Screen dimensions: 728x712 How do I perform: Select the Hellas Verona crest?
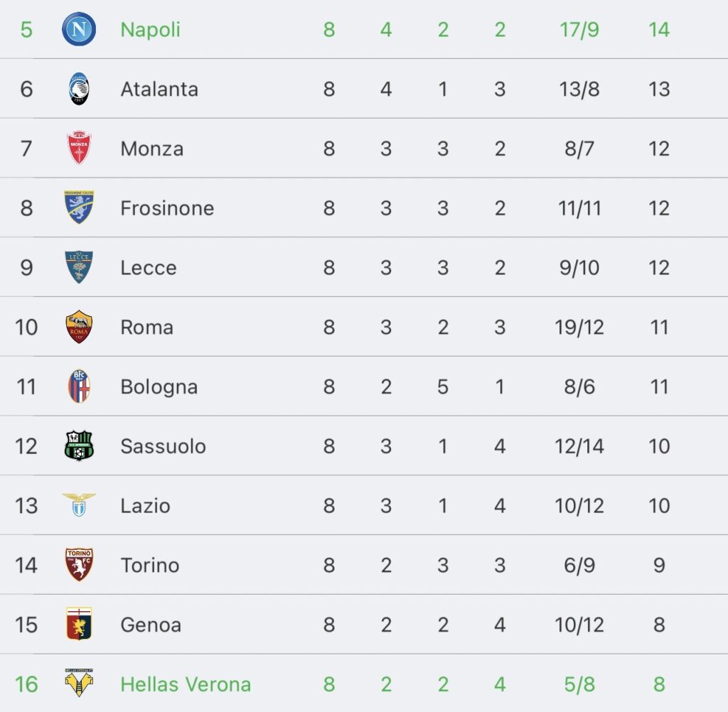coord(79,683)
